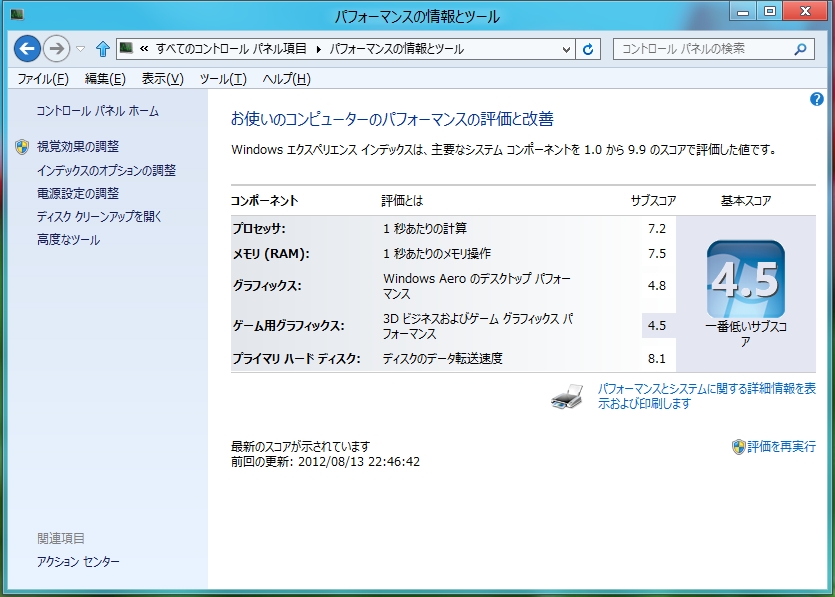Open the help question mark icon

tap(816, 99)
